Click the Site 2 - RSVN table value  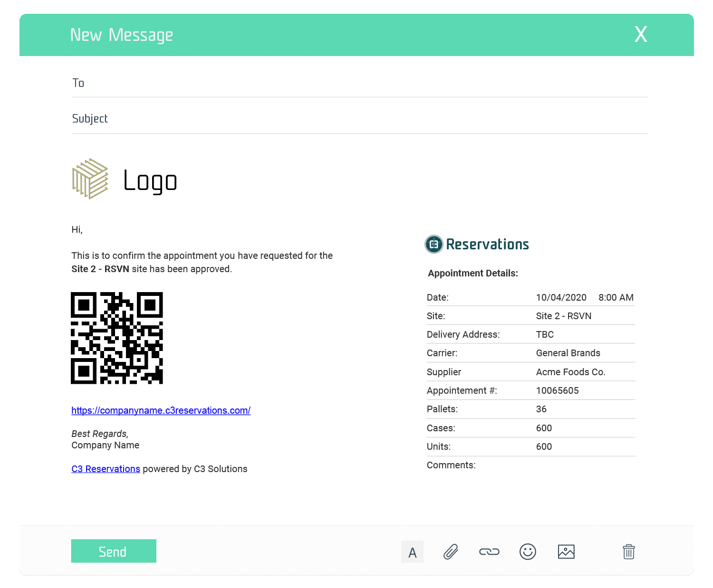coord(564,316)
